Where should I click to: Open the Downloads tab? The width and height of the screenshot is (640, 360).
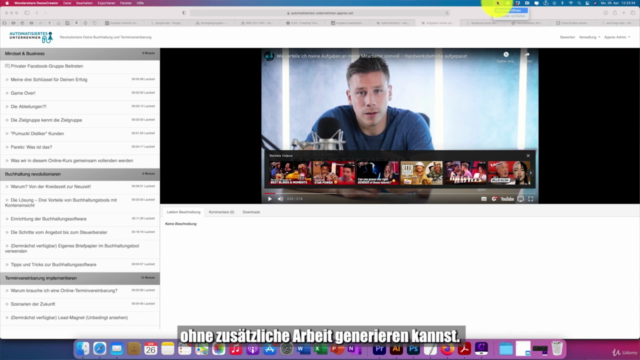click(x=251, y=212)
